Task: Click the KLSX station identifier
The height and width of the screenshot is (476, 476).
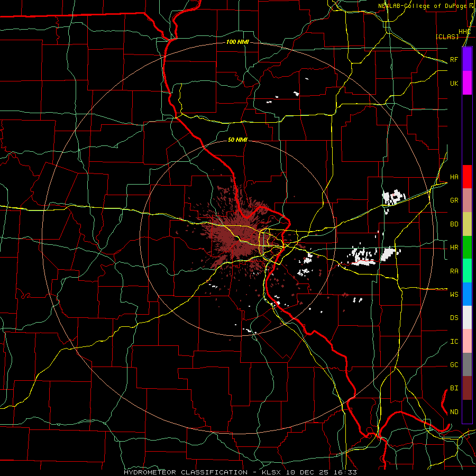Action: [272, 472]
